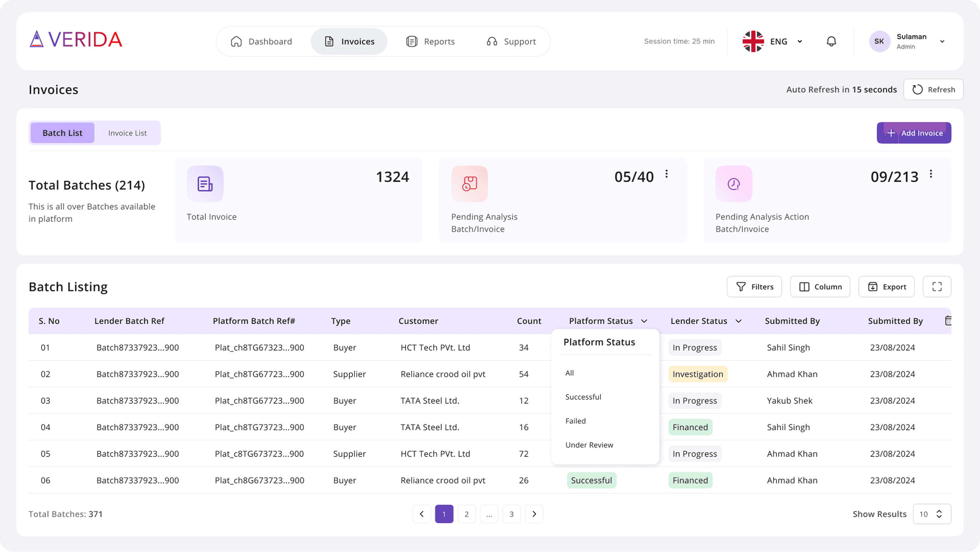Click the Export button
The width and height of the screenshot is (980, 552).
pyautogui.click(x=886, y=287)
